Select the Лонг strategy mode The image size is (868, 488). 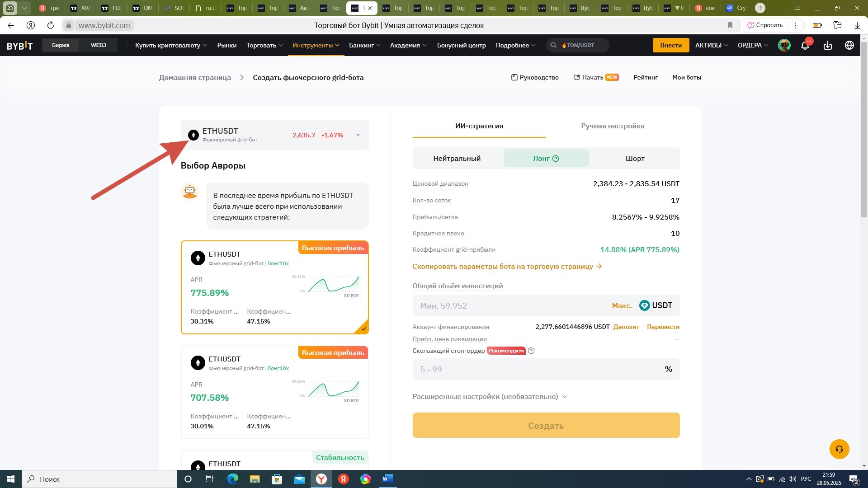546,159
